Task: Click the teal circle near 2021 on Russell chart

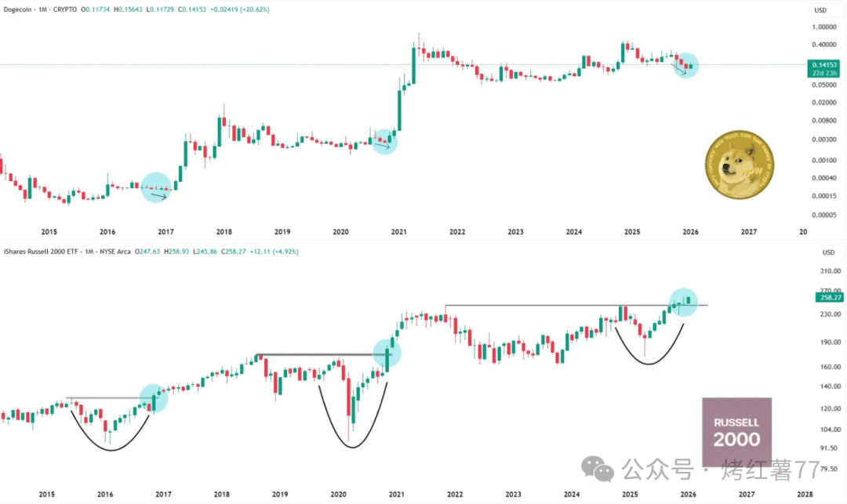Action: click(387, 354)
